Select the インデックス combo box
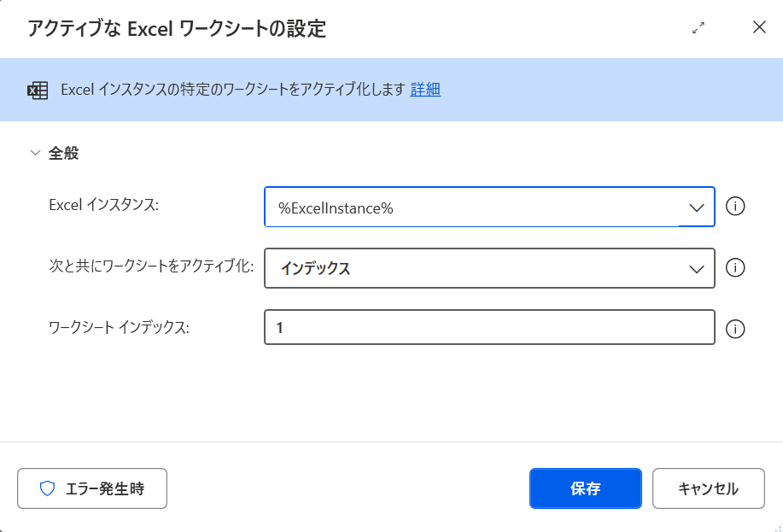783x532 pixels. [x=489, y=268]
